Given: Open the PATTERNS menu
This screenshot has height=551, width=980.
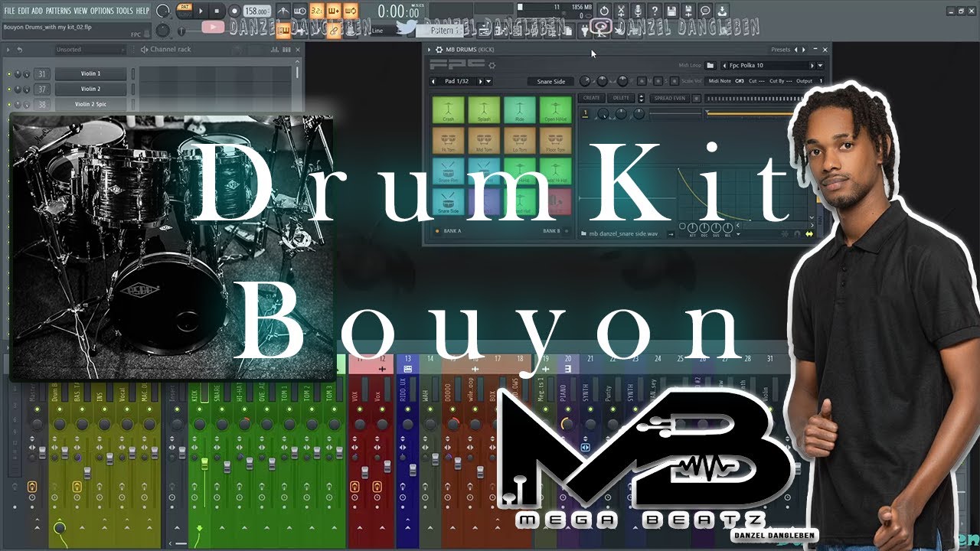Looking at the screenshot, I should 58,11.
